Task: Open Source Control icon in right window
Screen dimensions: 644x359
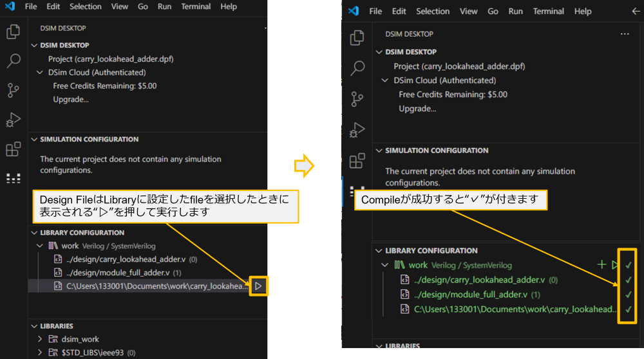Action: pyautogui.click(x=357, y=99)
